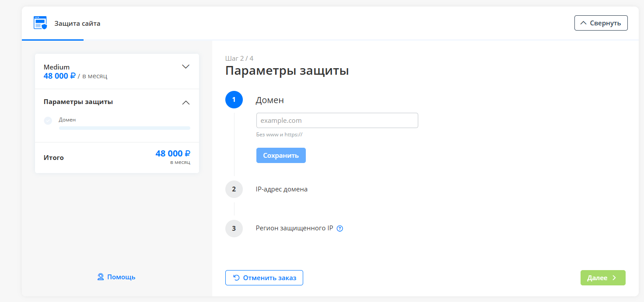Viewport: 644px width, 302px height.
Task: Click the Medium plan name
Action: (56, 67)
